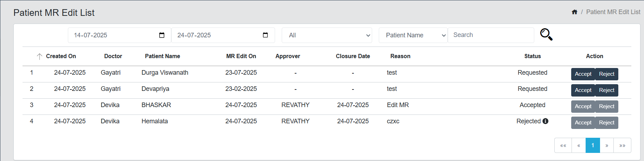Accept Devapriya's MR edit request
644x161 pixels.
coord(583,90)
